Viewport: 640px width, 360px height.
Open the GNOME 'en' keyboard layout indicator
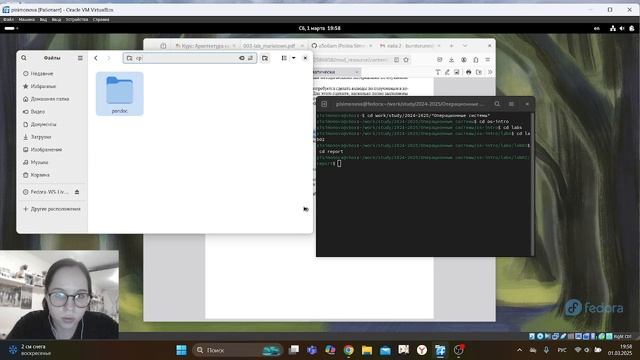tap(597, 28)
